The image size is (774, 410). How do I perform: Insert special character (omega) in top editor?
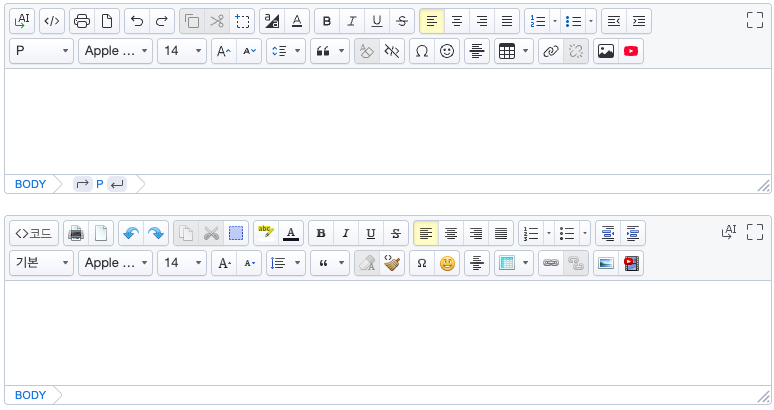click(422, 51)
